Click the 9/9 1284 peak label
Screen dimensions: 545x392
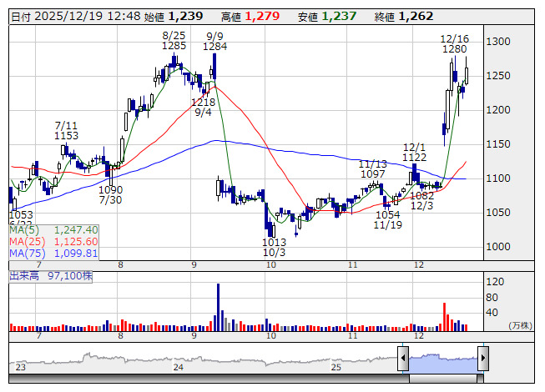click(214, 42)
